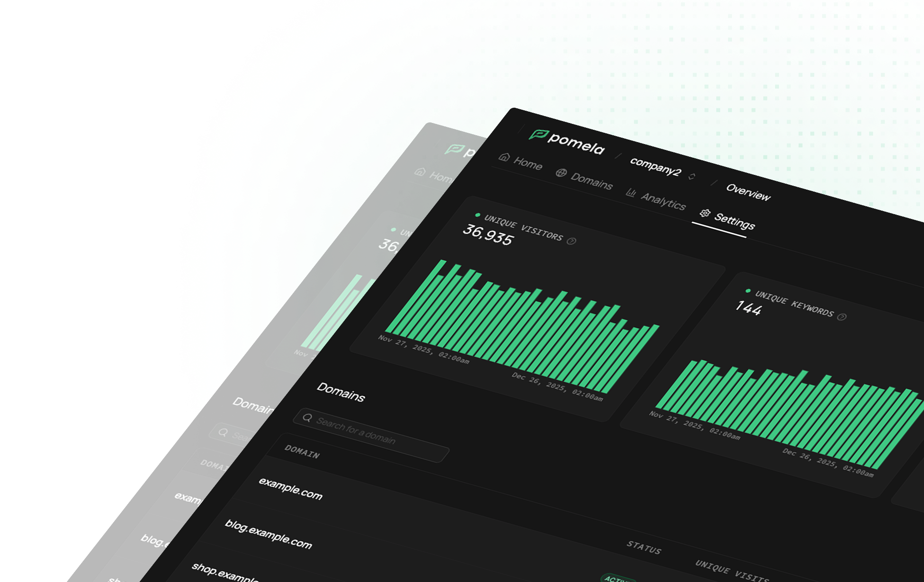Open the Home tab
Viewport: 924px width, 582px height.
click(x=520, y=161)
